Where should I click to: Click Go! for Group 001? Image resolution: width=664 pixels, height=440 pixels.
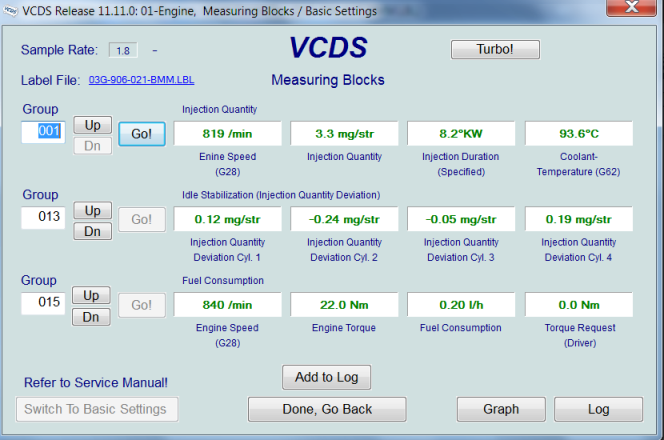[x=142, y=134]
